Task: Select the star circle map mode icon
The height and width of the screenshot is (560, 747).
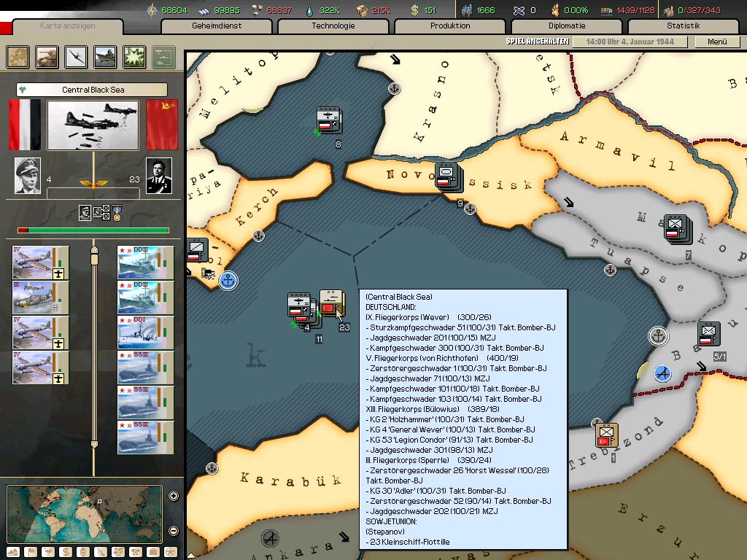Action: click(171, 553)
